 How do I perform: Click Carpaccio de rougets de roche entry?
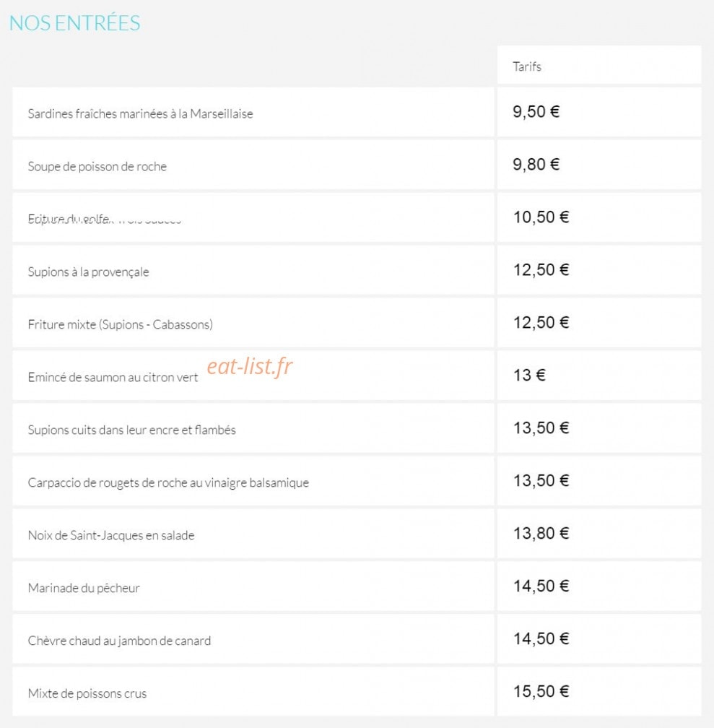point(168,483)
